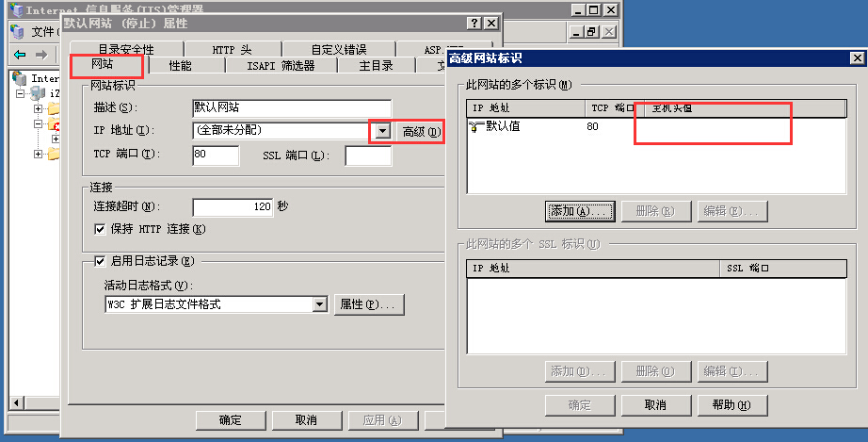Click the TCP 端口 column header
This screenshot has height=442, width=868.
coord(612,108)
